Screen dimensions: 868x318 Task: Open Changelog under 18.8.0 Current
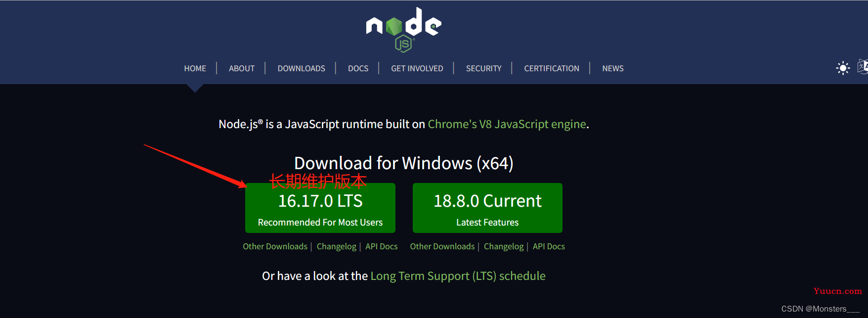pos(504,246)
